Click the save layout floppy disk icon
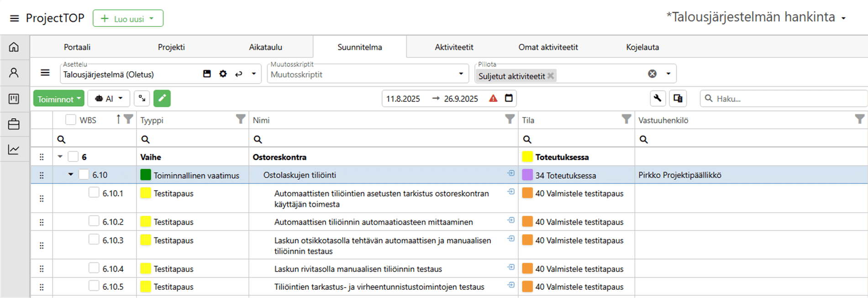Screen dimensions: 868x298 click(x=207, y=74)
